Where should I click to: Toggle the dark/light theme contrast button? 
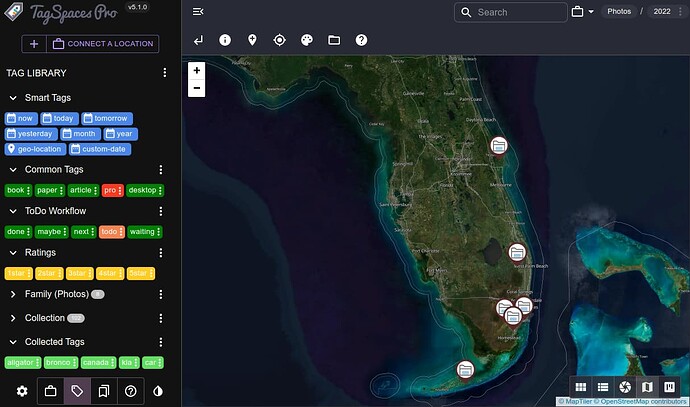tap(158, 391)
